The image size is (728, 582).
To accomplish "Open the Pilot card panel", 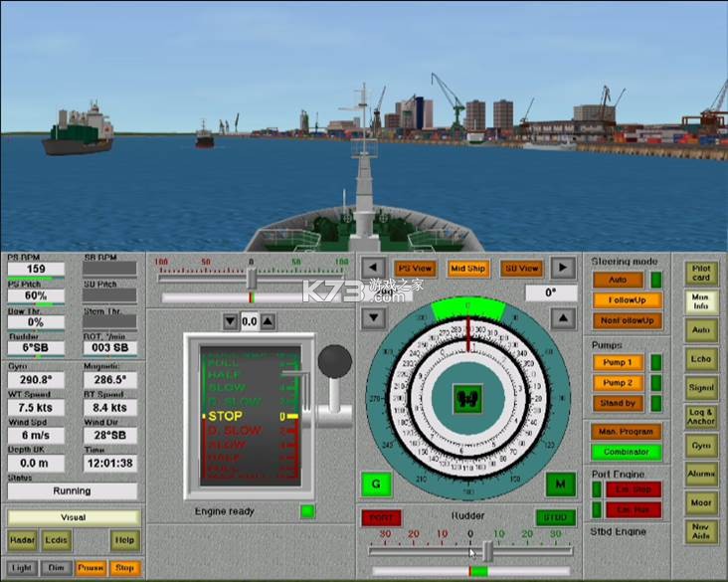I will pos(701,274).
